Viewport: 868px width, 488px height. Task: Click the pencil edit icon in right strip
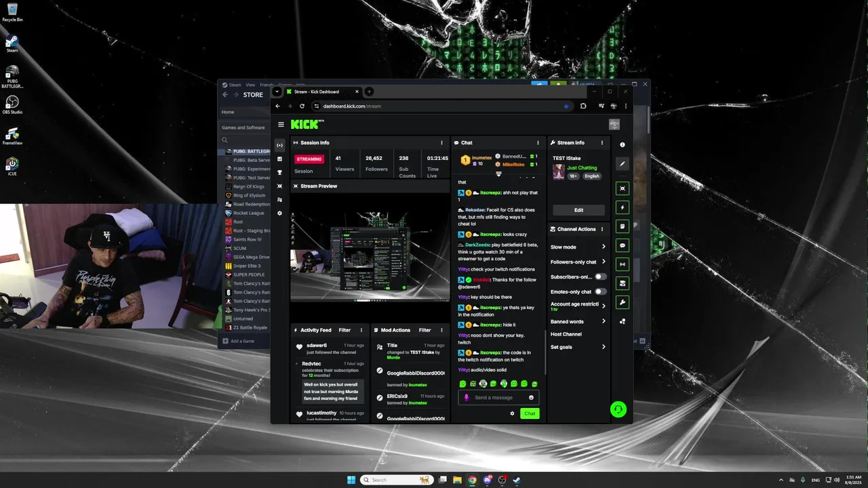623,163
